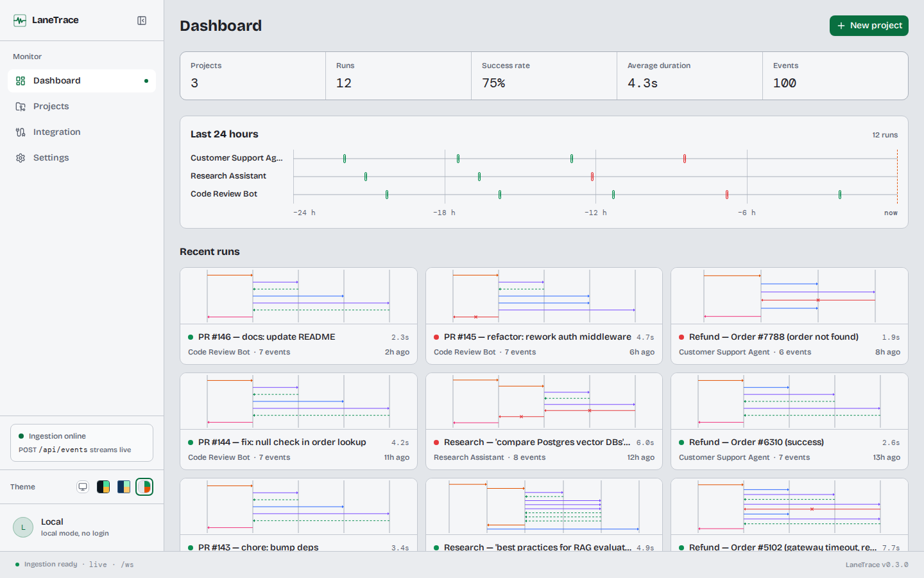Create a new project with New project button

pos(869,26)
